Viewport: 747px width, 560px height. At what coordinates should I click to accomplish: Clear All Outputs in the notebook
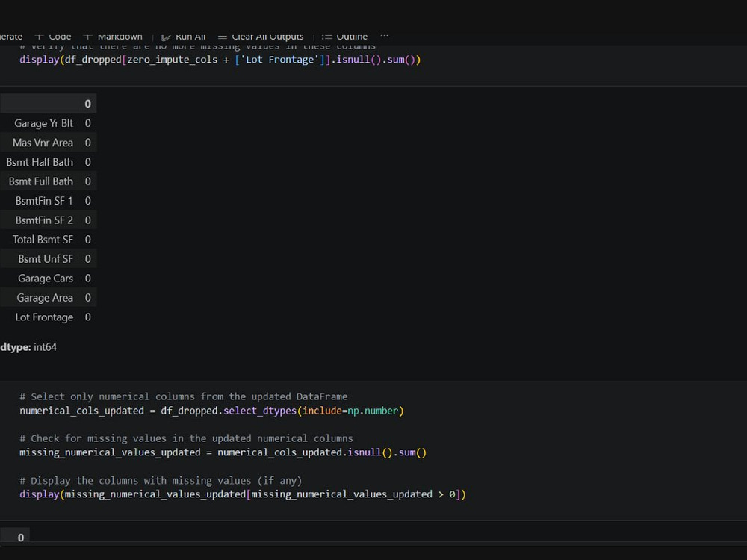260,36
